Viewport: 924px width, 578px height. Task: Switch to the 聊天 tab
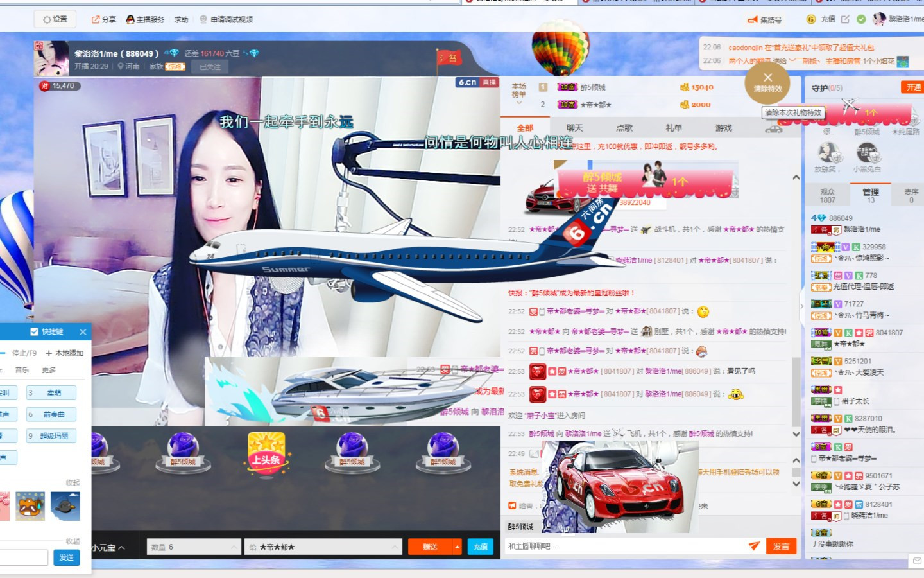(575, 128)
